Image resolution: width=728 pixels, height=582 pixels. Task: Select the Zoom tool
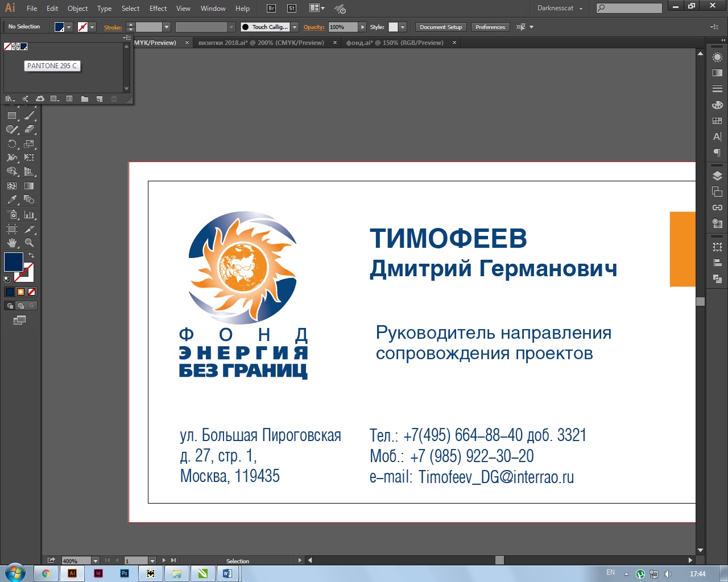click(30, 243)
